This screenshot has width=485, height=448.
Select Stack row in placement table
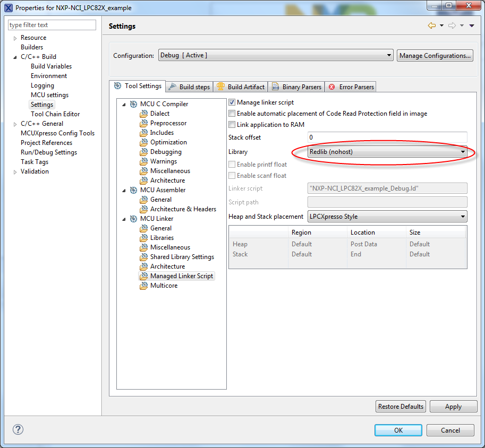point(347,254)
